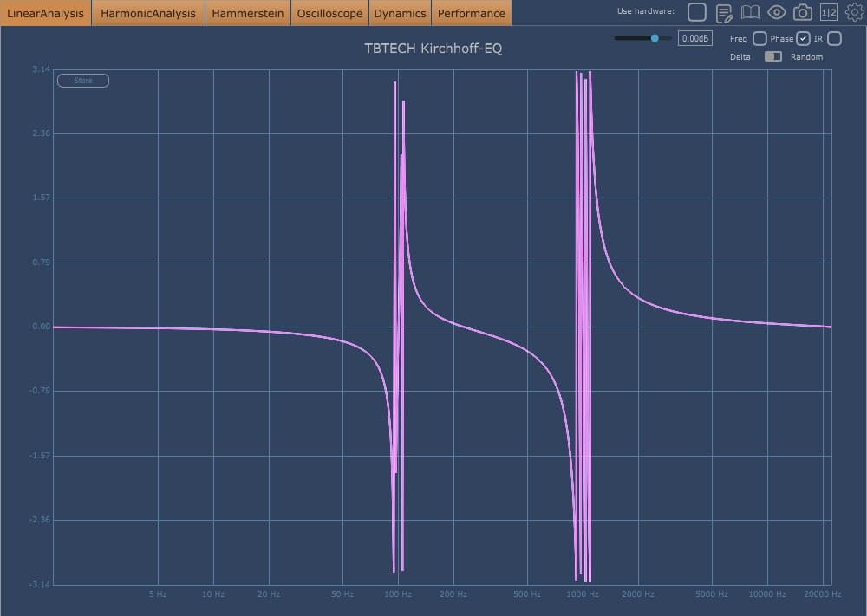Screen dimensions: 867x616
Task: Uncheck the Phase checkbox
Action: [803, 38]
